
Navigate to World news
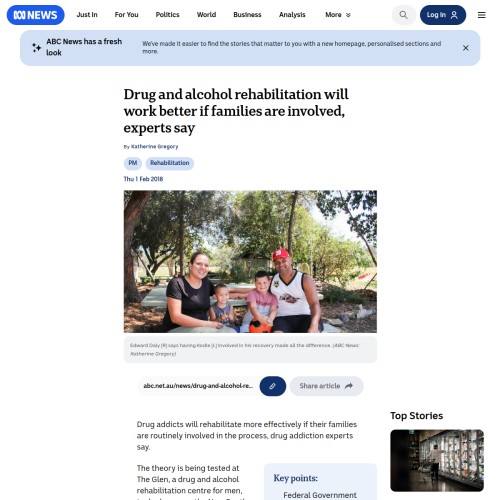pos(206,15)
